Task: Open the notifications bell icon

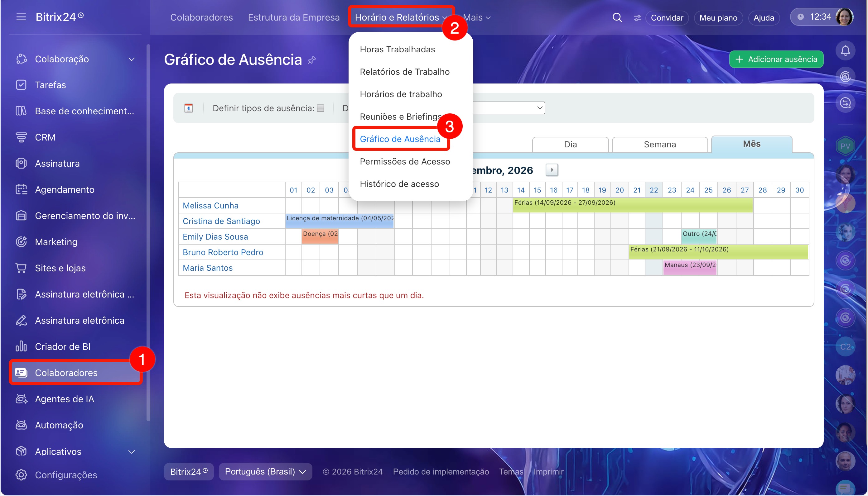Action: (845, 51)
